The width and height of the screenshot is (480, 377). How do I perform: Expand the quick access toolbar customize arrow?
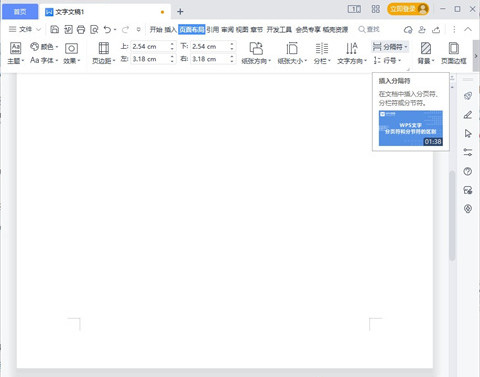(139, 29)
